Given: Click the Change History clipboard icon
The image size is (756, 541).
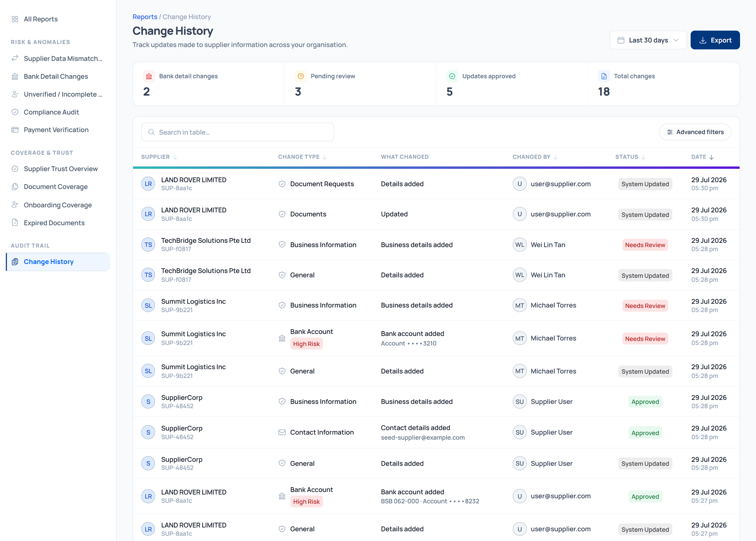Looking at the screenshot, I should click(15, 262).
